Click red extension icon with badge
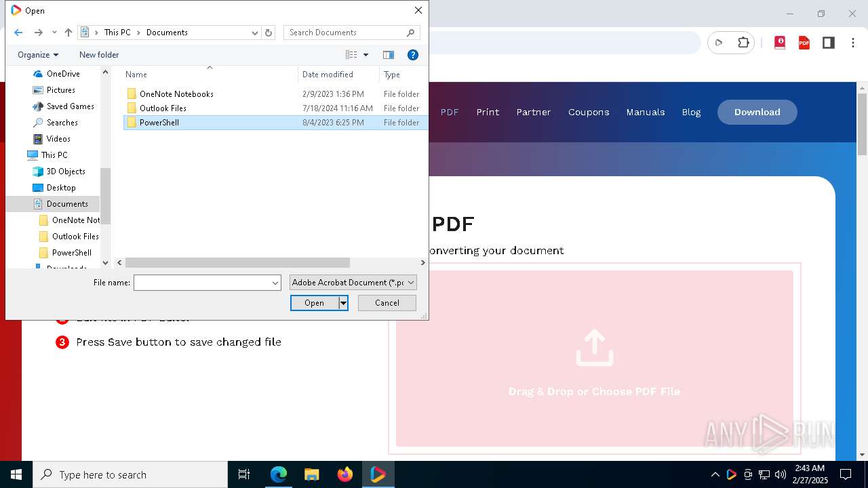 (780, 43)
